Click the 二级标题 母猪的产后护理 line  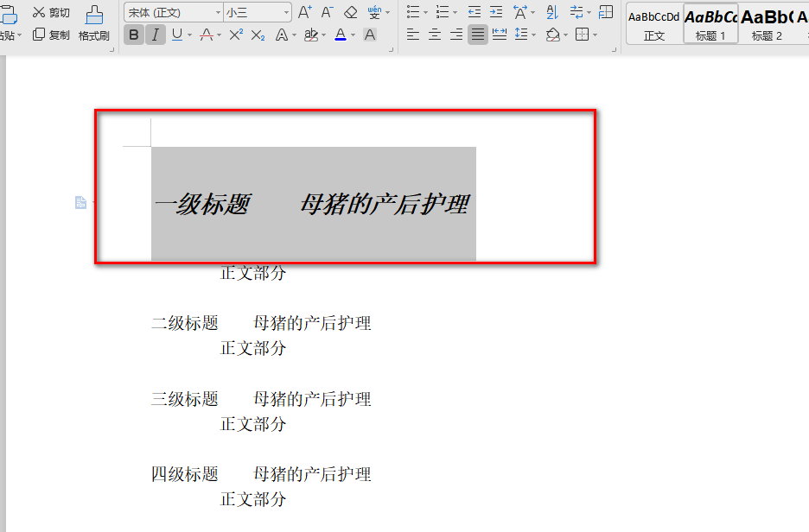click(x=261, y=323)
